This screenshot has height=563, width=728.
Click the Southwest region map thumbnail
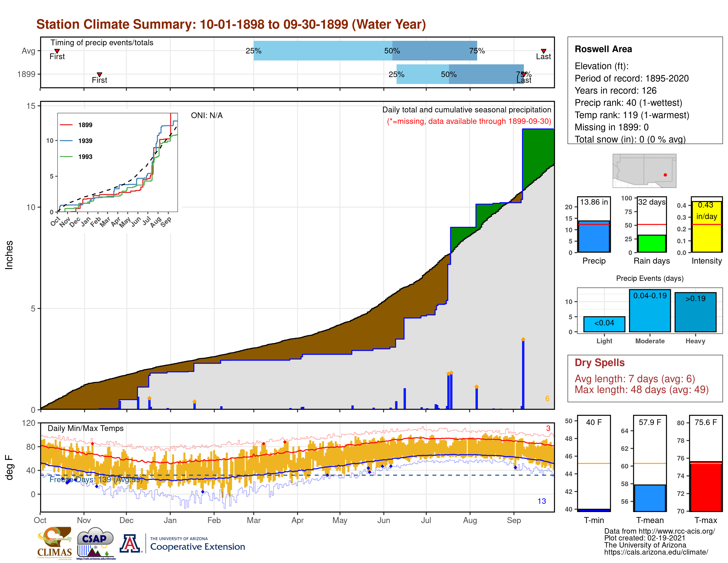(644, 171)
